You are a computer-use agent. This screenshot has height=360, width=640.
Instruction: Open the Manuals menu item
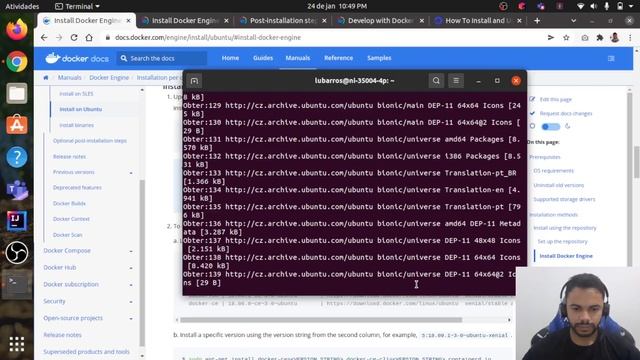tap(298, 58)
